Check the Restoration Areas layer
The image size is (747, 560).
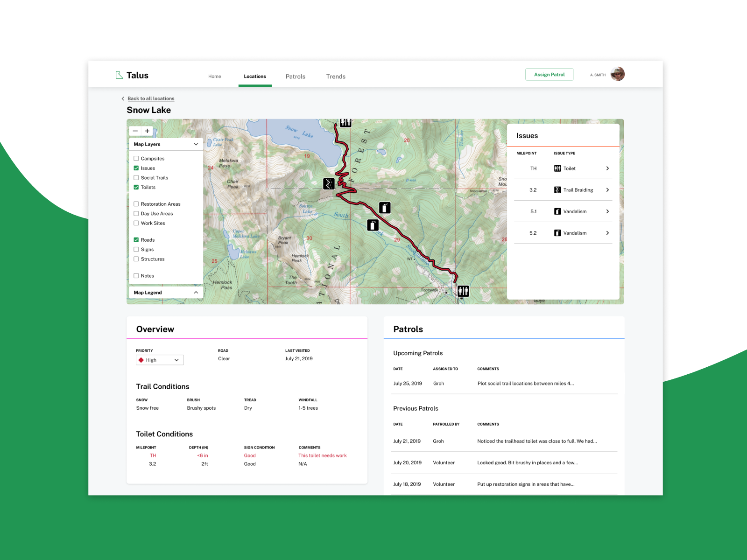136,204
